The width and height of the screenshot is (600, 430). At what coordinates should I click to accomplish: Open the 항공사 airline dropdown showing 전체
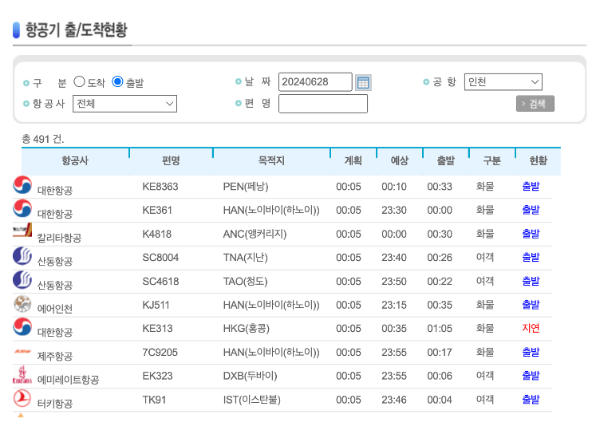click(125, 104)
